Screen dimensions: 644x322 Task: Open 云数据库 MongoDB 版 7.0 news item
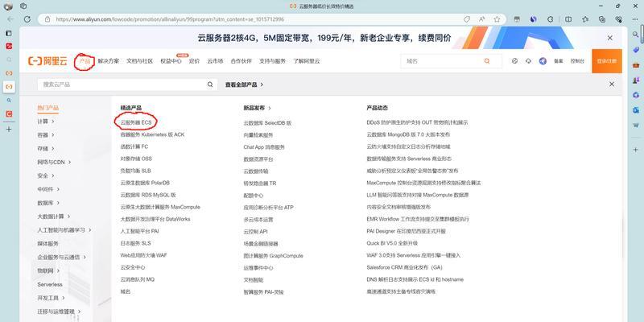click(x=408, y=134)
